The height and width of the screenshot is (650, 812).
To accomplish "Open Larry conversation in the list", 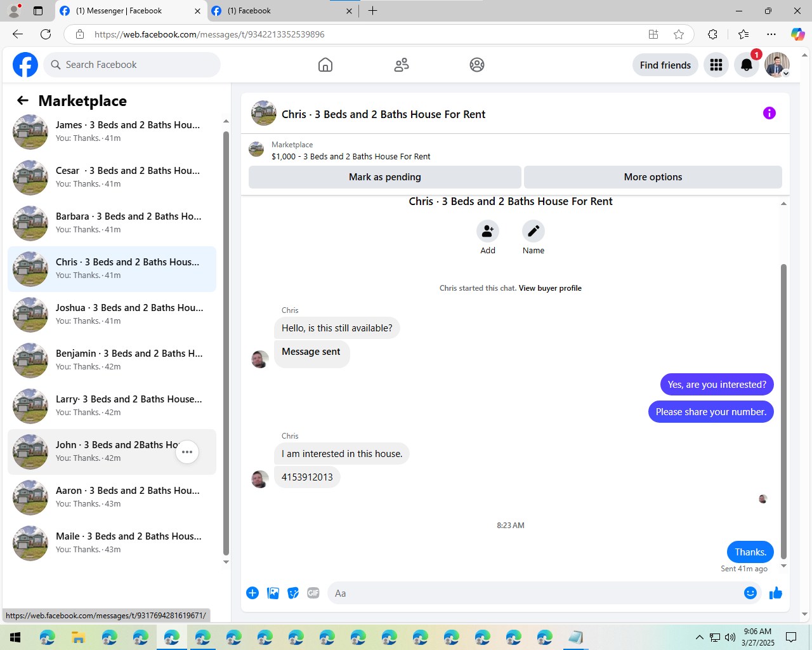I will [x=112, y=406].
